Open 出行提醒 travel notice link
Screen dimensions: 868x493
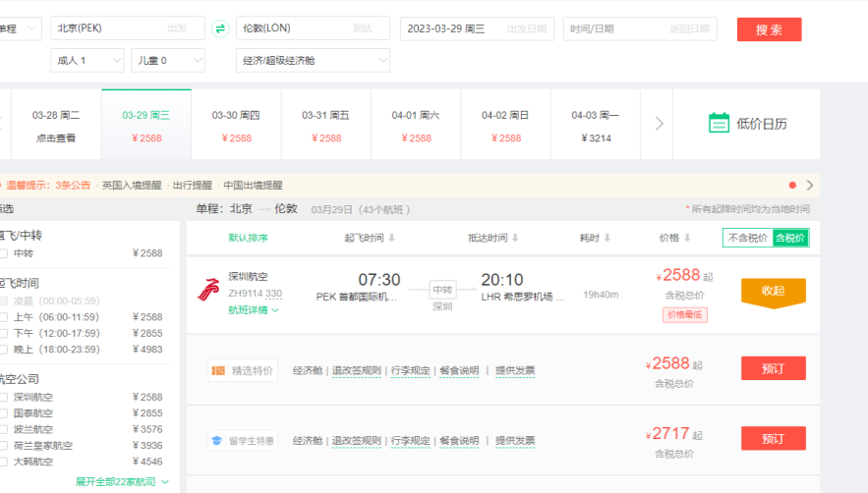pos(192,186)
